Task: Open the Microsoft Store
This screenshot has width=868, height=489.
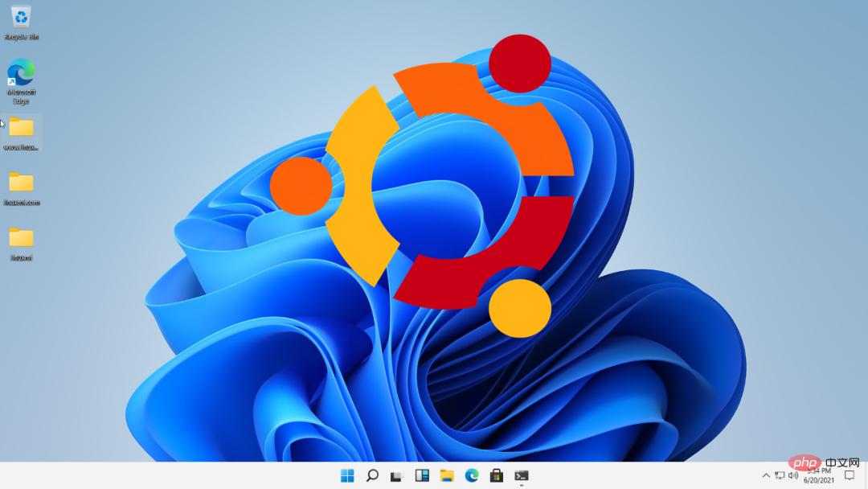Action: point(496,475)
